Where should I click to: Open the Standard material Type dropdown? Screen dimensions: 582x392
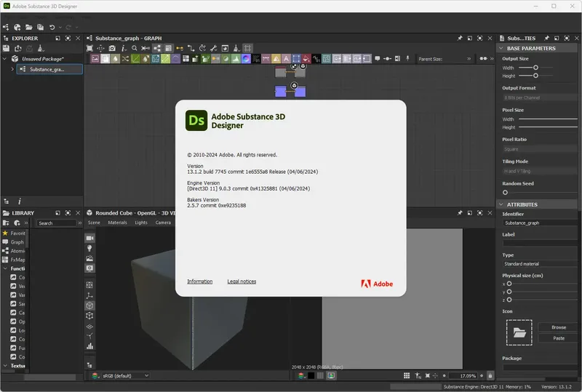540,263
